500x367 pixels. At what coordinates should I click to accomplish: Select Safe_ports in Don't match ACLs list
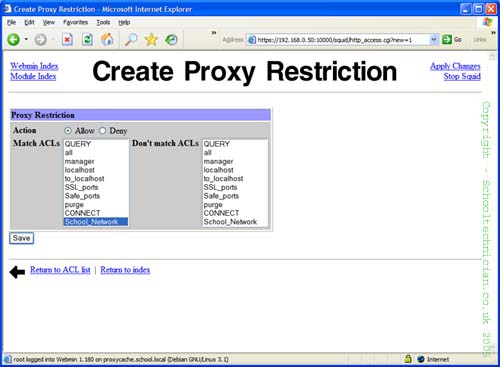tap(235, 196)
